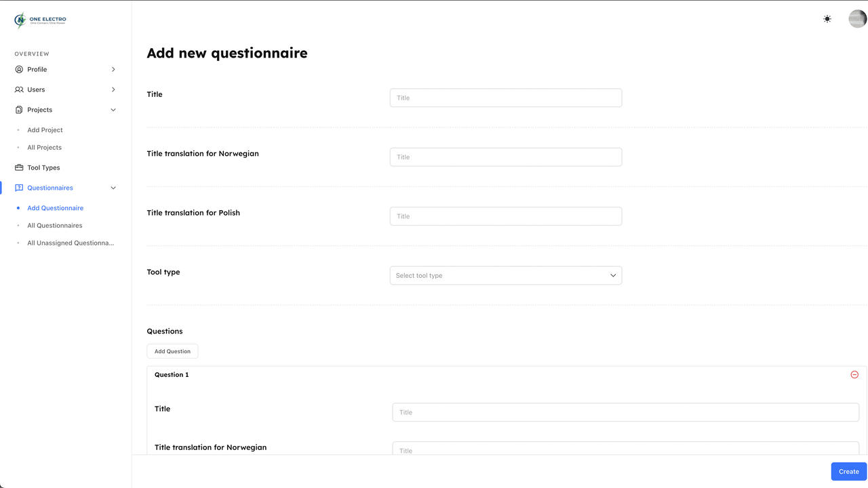Image resolution: width=868 pixels, height=488 pixels.
Task: Open the Select tool type dropdown
Action: click(505, 275)
